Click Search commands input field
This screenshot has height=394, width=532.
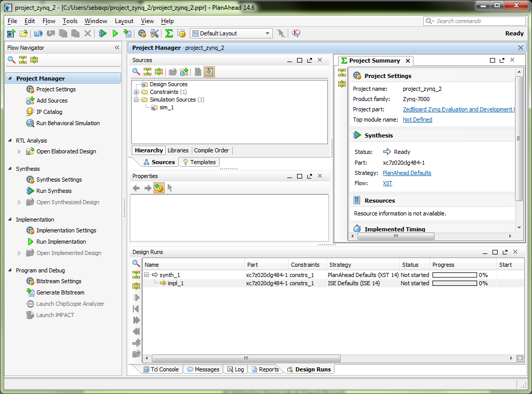tap(475, 21)
